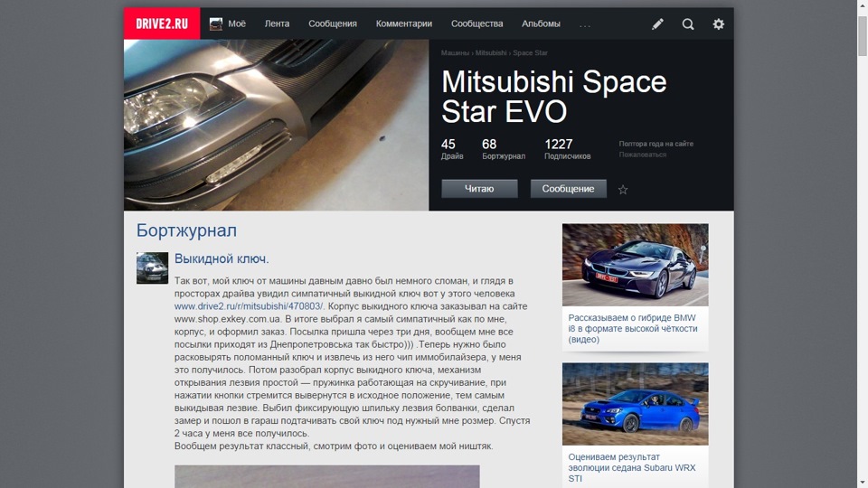The image size is (868, 488).
Task: Click the scrollbar up arrow
Action: click(863, 5)
